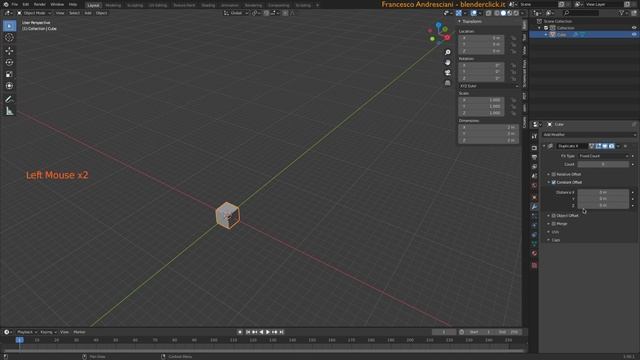Open the XYZ Euler rotation mode dropdown
The height and width of the screenshot is (360, 640).
pos(489,86)
